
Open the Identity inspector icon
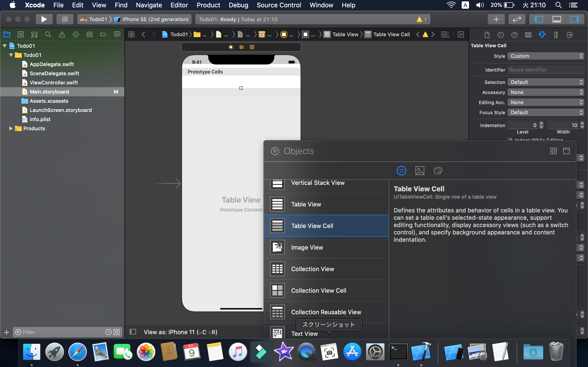[x=528, y=35]
